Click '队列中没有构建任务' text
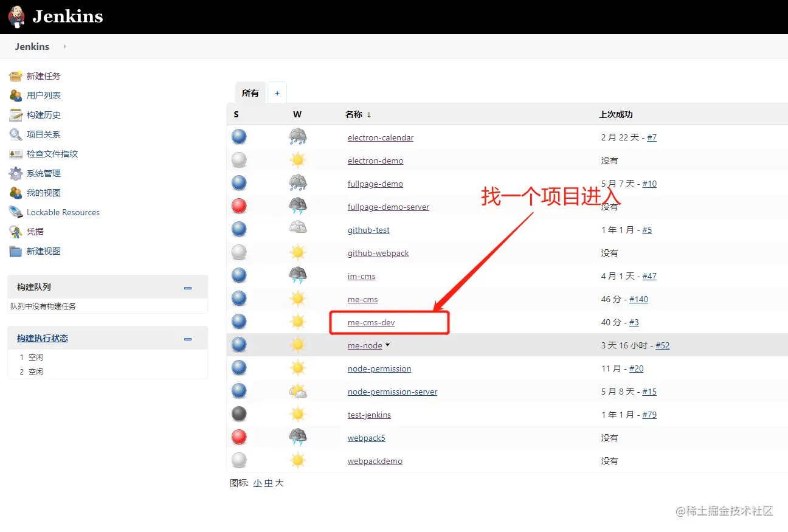The image size is (788, 532). (43, 306)
